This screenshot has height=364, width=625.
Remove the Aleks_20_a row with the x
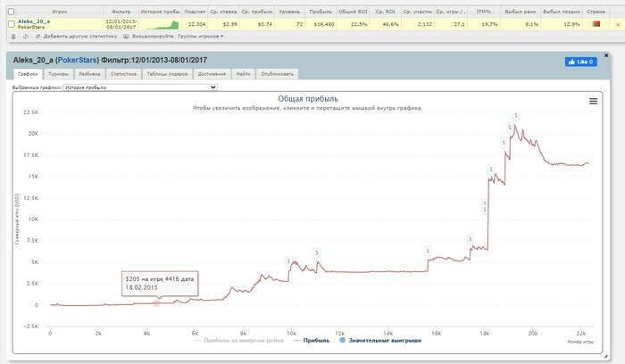(618, 25)
